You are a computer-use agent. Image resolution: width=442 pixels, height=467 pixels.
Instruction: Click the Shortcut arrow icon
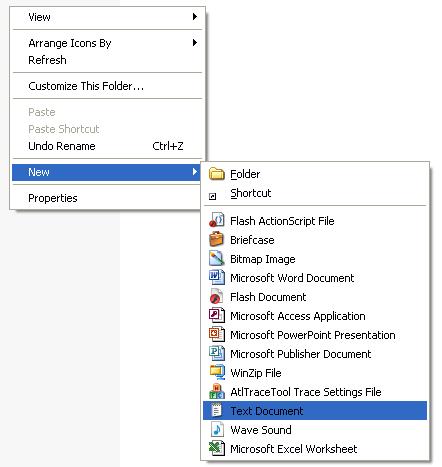click(x=213, y=196)
